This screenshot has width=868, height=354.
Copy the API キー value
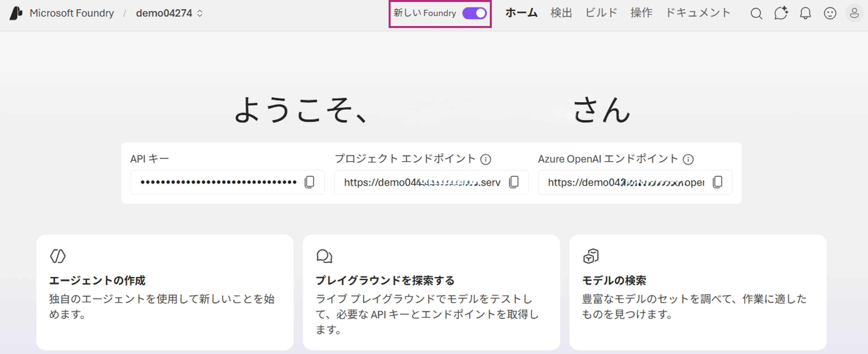pyautogui.click(x=309, y=182)
